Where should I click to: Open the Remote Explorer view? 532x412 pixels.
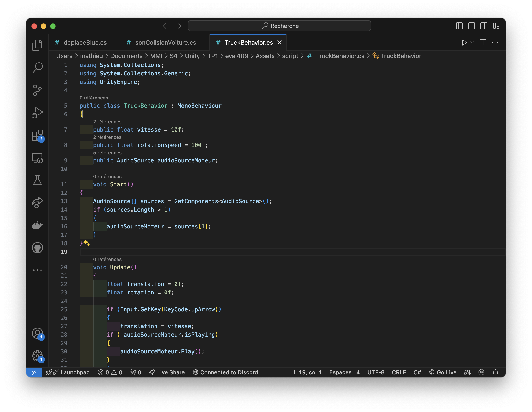(37, 158)
